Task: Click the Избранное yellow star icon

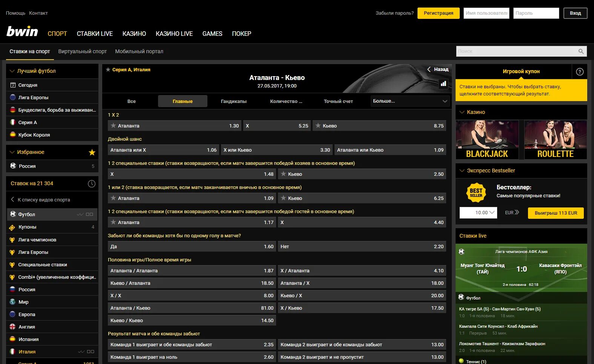Action: click(x=92, y=152)
